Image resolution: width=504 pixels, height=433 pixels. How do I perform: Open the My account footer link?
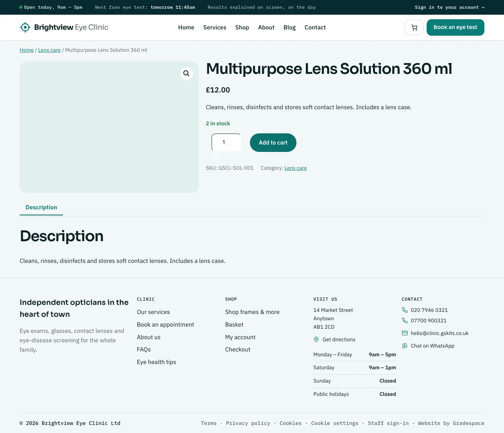(240, 337)
